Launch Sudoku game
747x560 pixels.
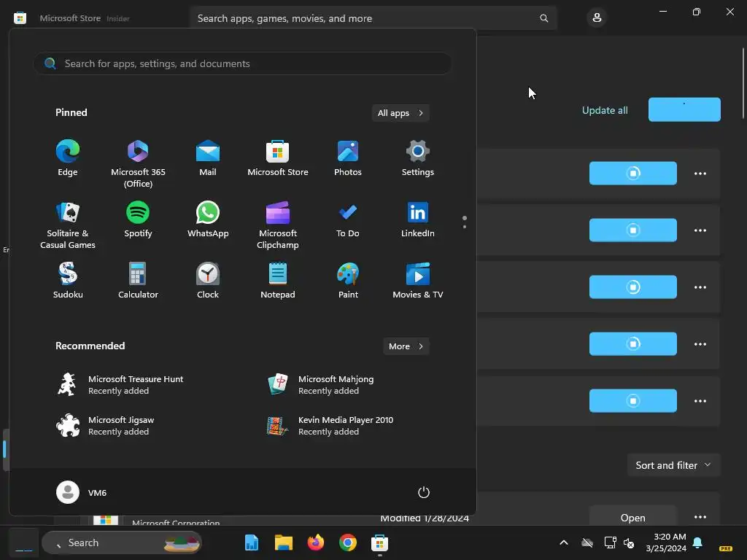pos(68,281)
